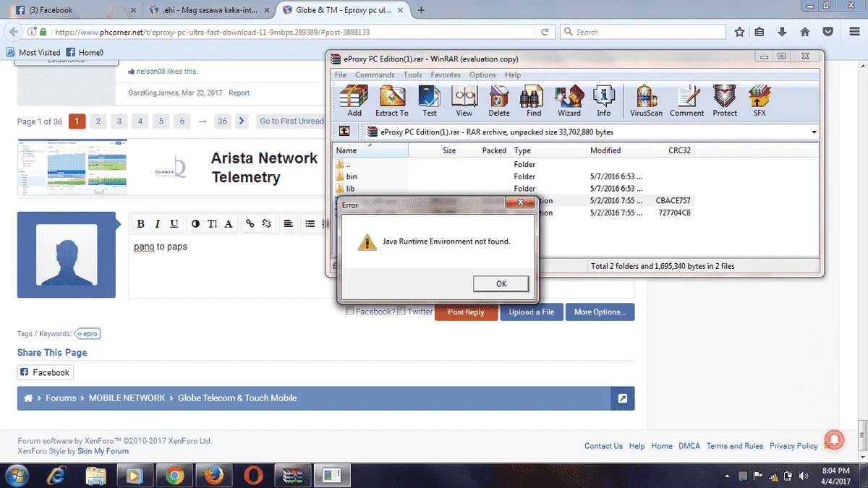This screenshot has width=868, height=488.
Task: Bookmark this page with the star icon
Action: pos(739,32)
